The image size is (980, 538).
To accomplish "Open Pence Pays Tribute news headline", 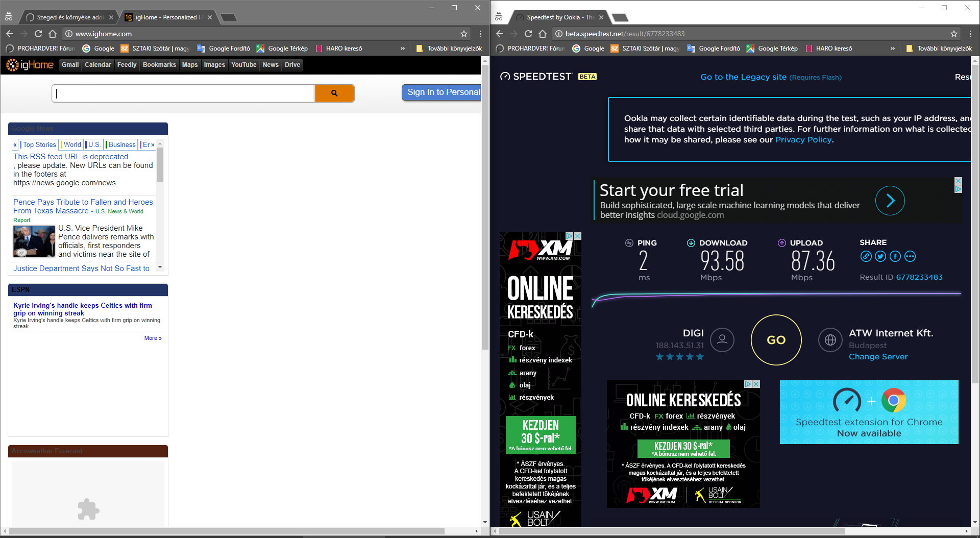I will (x=83, y=206).
